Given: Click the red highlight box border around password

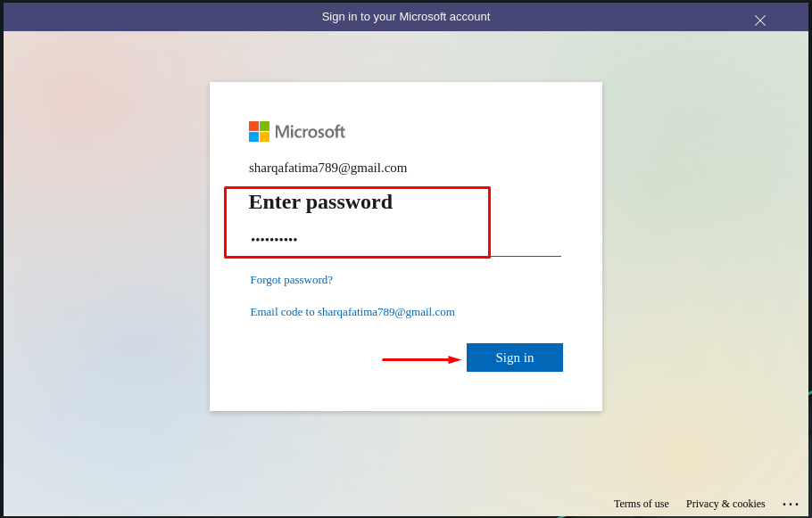Looking at the screenshot, I should (x=357, y=188).
